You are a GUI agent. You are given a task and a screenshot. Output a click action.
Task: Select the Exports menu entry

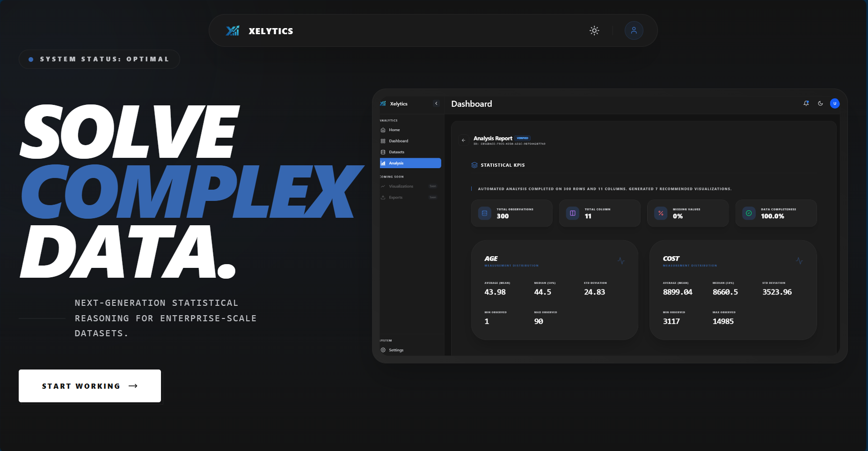[397, 197]
